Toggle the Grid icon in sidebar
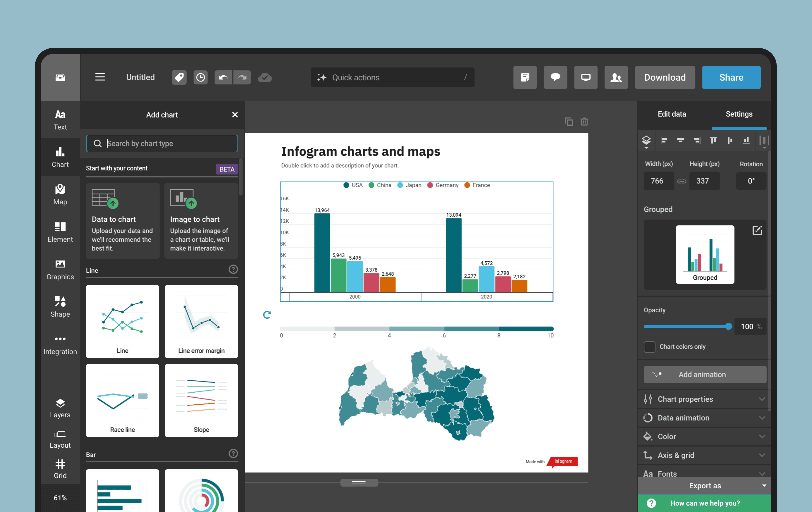This screenshot has height=512, width=812. [x=60, y=469]
